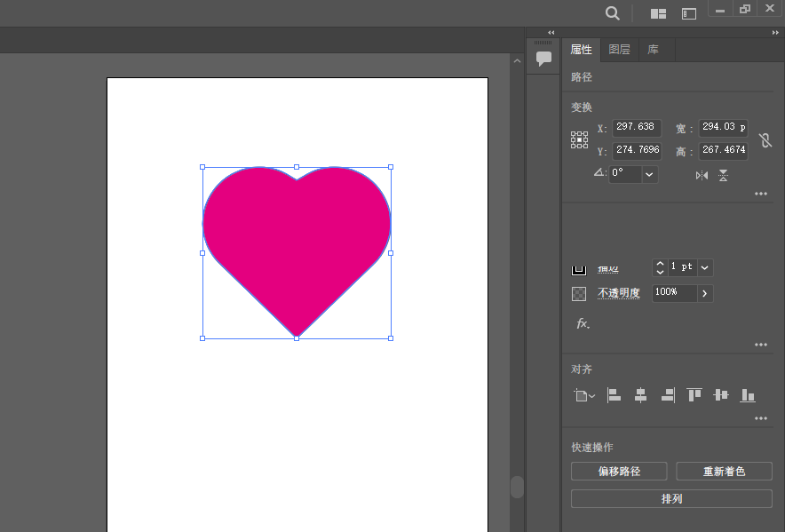Click the 重新着色 button
Viewport: 785px width, 532px height.
click(x=724, y=472)
